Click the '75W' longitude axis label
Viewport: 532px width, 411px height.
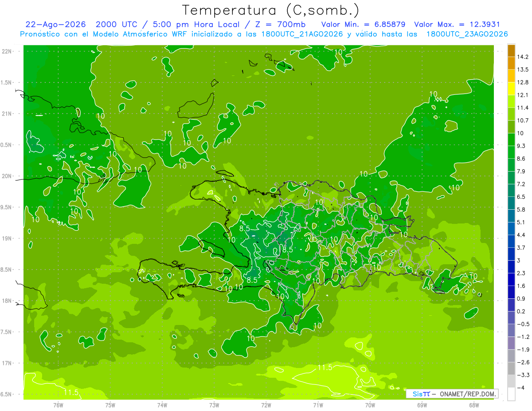(110, 405)
